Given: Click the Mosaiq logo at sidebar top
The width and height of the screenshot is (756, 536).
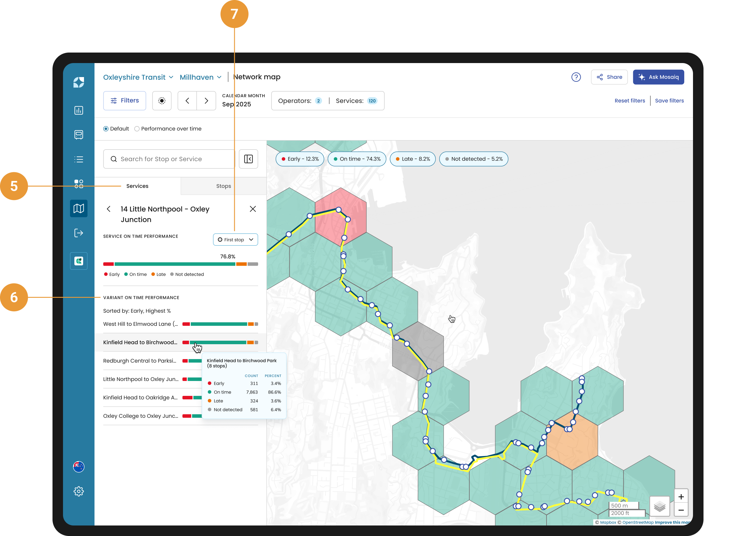Looking at the screenshot, I should [78, 82].
